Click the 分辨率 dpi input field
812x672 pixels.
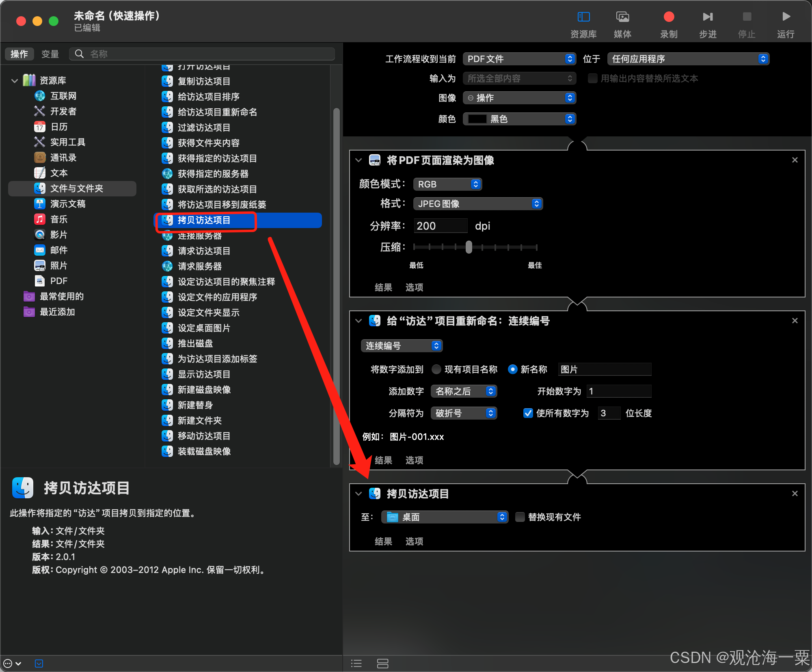[x=440, y=226]
